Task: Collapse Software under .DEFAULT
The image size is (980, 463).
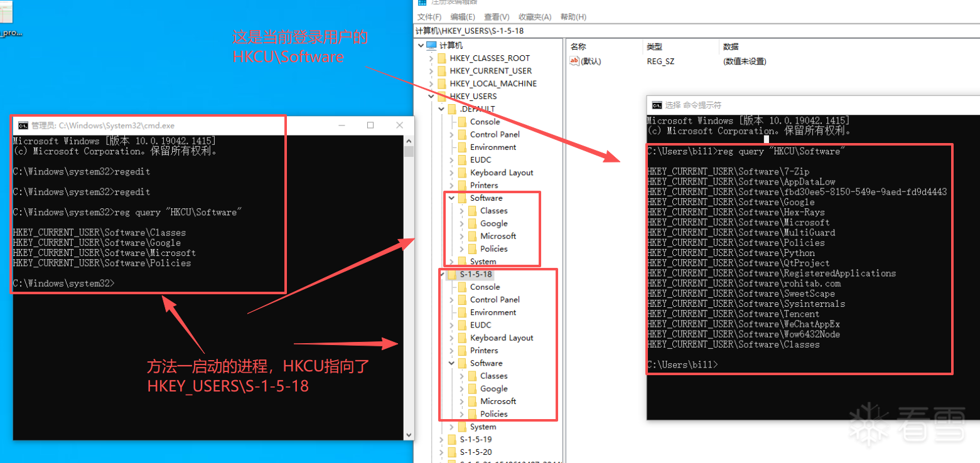Action: tap(451, 198)
